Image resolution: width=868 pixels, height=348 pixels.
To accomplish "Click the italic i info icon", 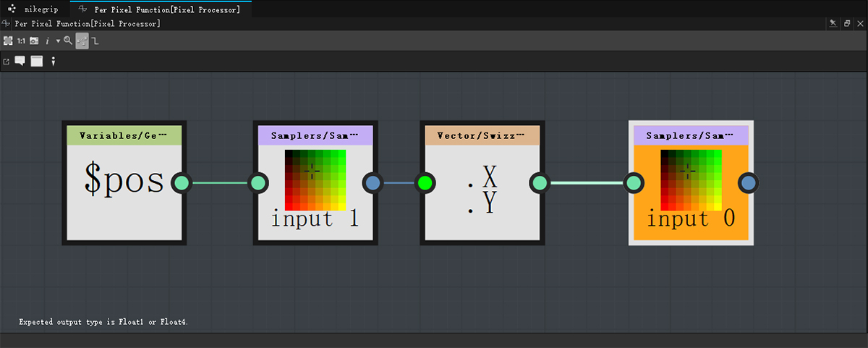I will 47,41.
